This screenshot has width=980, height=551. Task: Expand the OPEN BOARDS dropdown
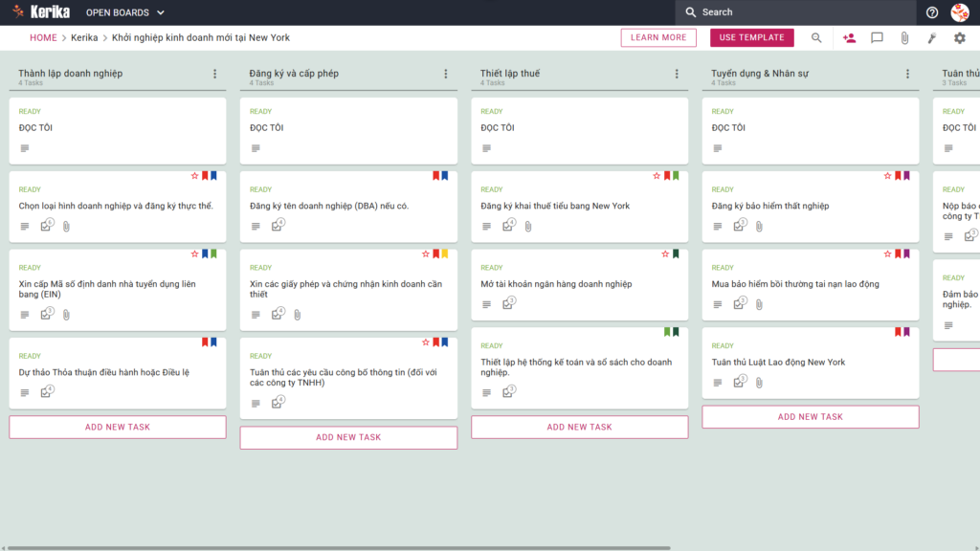pos(125,12)
